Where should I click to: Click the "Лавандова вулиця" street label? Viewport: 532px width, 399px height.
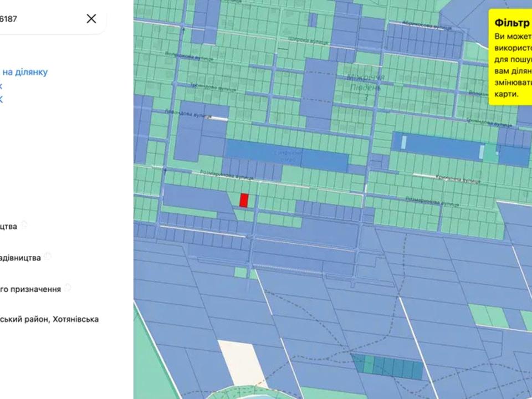click(187, 113)
